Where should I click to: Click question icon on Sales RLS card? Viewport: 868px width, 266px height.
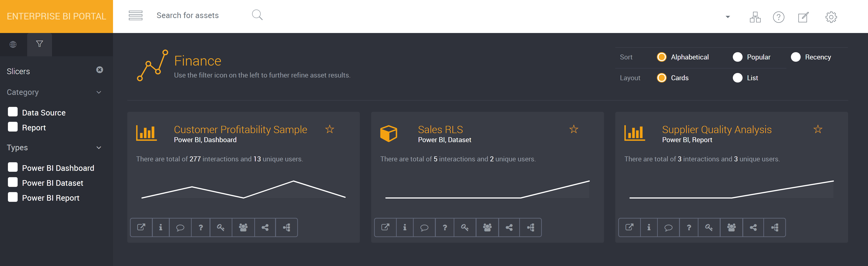(x=445, y=227)
